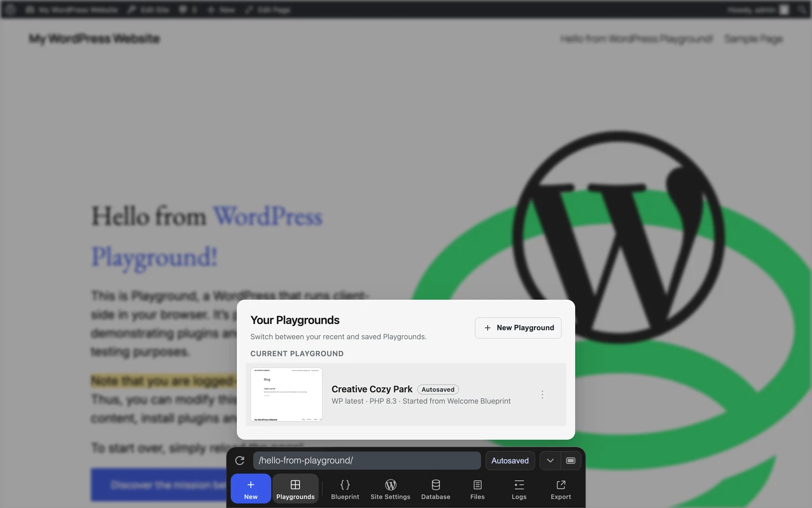The height and width of the screenshot is (508, 812).
Task: Click the Autosaved button in the bottom toolbar
Action: [x=510, y=461]
